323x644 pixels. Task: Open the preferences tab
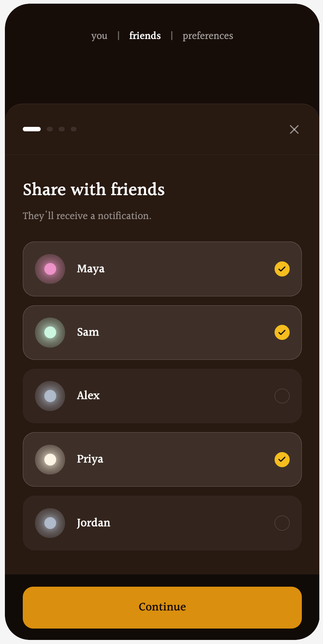(x=208, y=36)
